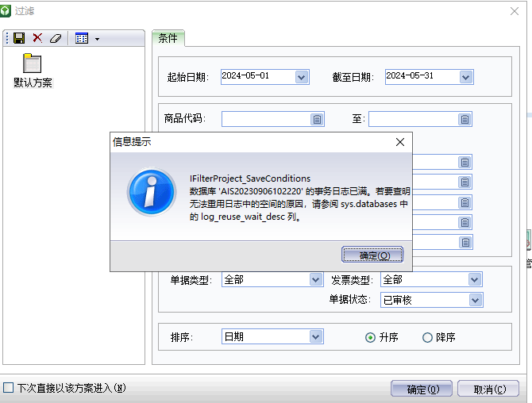Click the grid view mode icon
The height and width of the screenshot is (403, 532).
click(81, 38)
